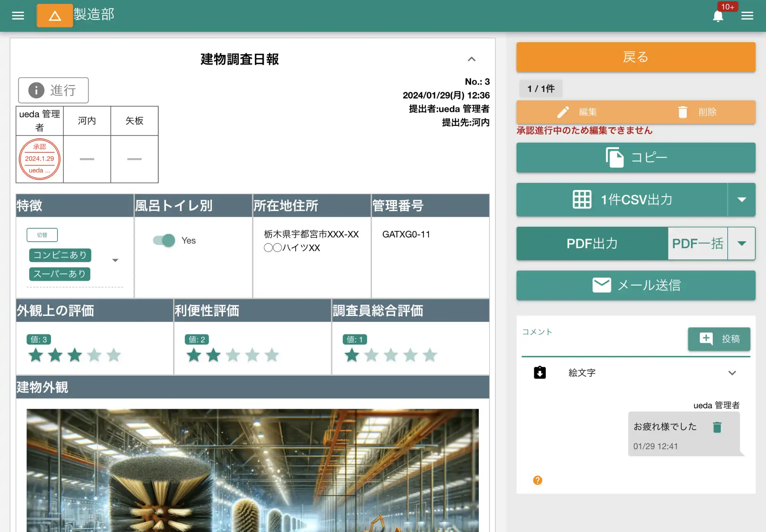The image size is (766, 532).
Task: Open the CSV output dropdown arrow
Action: tap(741, 200)
